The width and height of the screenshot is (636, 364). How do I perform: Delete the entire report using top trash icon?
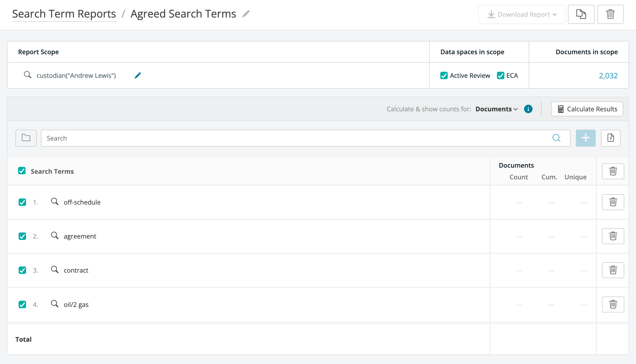pos(610,14)
